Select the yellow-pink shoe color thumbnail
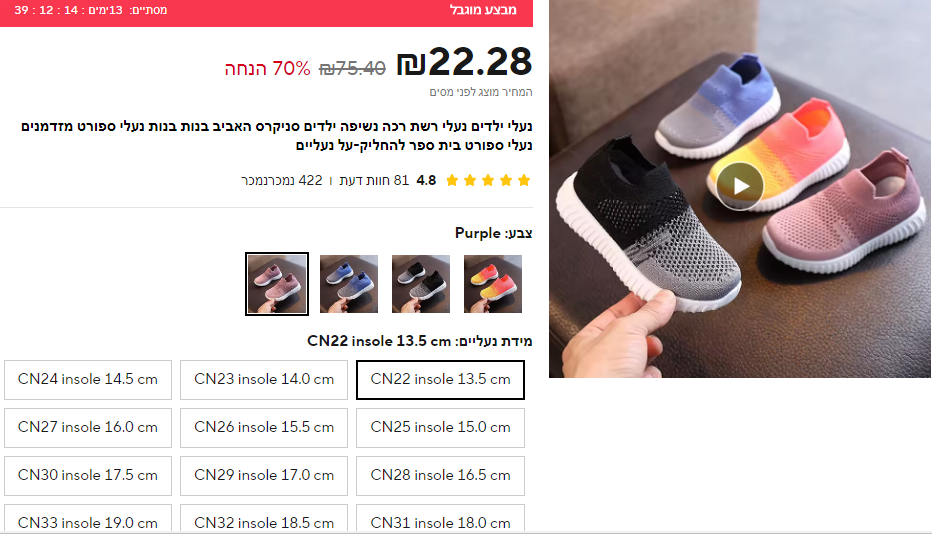Viewport: 932px width, 534px height. [493, 284]
